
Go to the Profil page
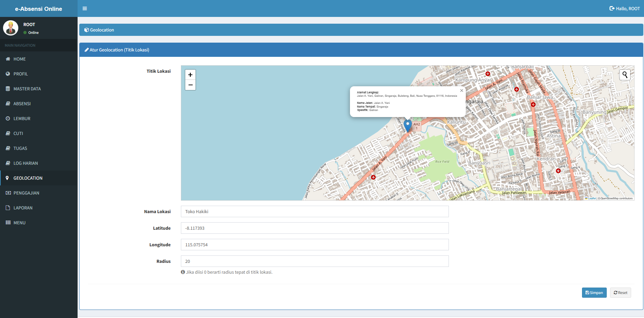[21, 74]
